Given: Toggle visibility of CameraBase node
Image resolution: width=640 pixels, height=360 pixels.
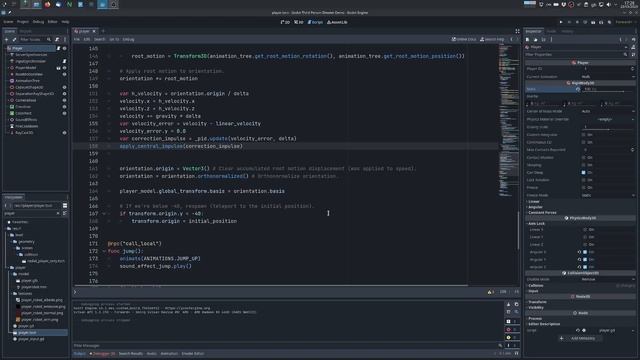Looking at the screenshot, I should [x=64, y=100].
